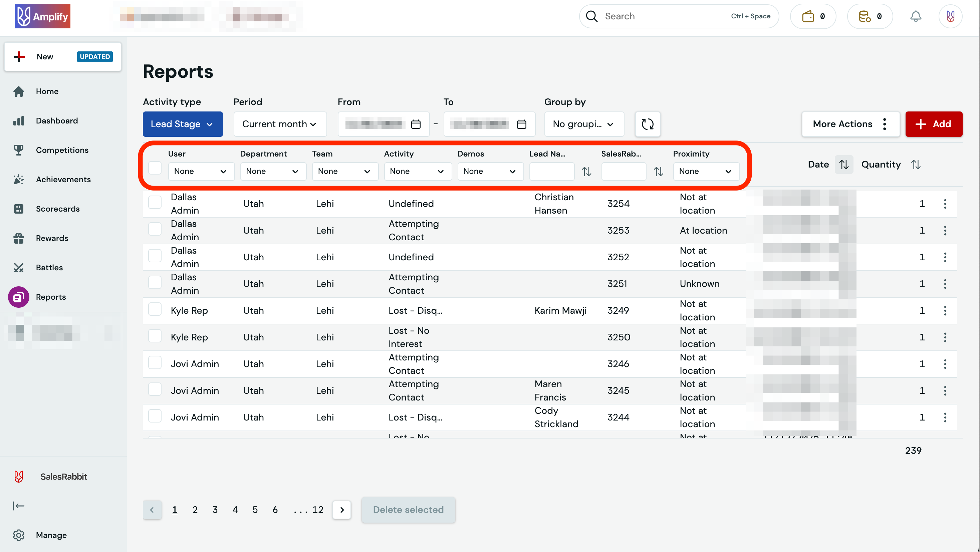Sort by Date column arrows
Screen dimensions: 980x552
[x=844, y=164]
